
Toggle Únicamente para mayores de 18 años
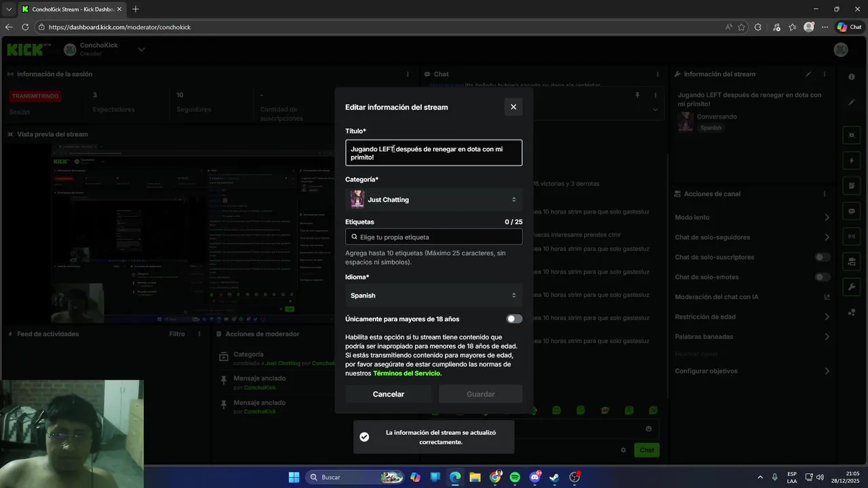(515, 319)
